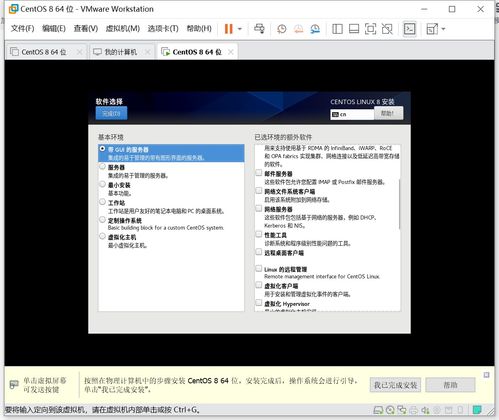Click the 帮助 button in the yellow hint bar
The height and width of the screenshot is (420, 499).
(450, 385)
